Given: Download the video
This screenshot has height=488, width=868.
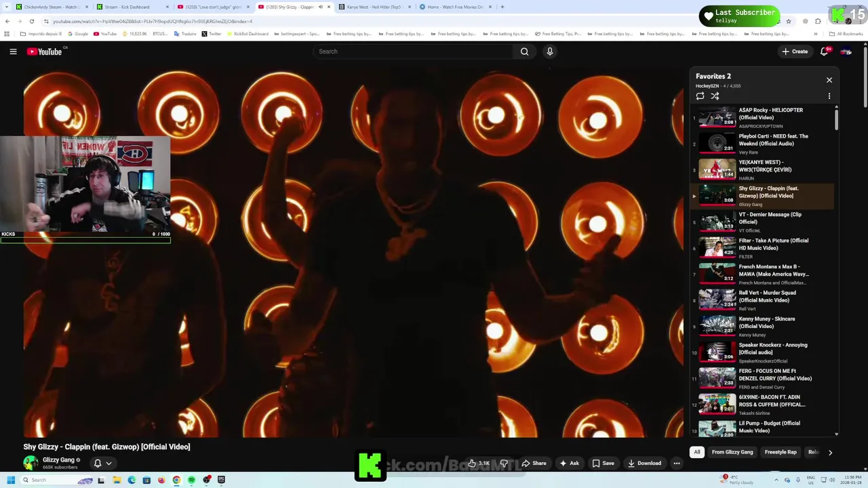Looking at the screenshot, I should [x=644, y=464].
